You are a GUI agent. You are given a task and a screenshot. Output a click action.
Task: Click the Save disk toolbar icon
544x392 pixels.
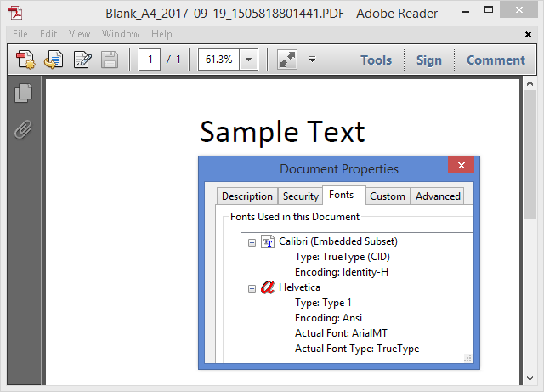110,60
